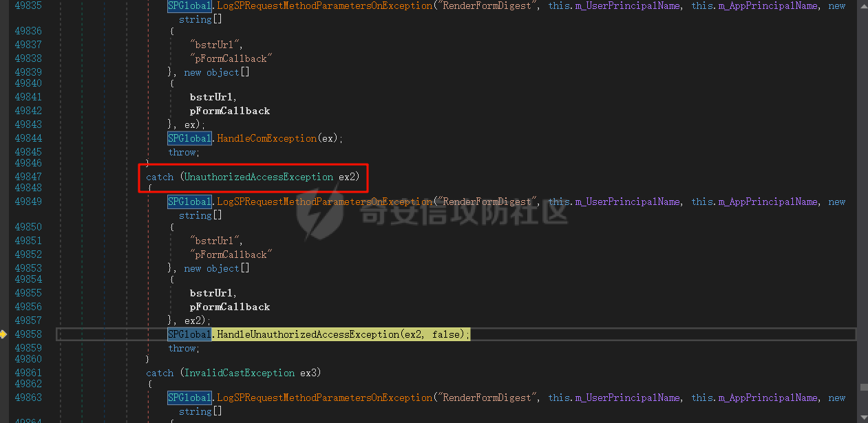Click bold pFormCallback parameter on line 49842
The height and width of the screenshot is (423, 868).
pos(230,111)
